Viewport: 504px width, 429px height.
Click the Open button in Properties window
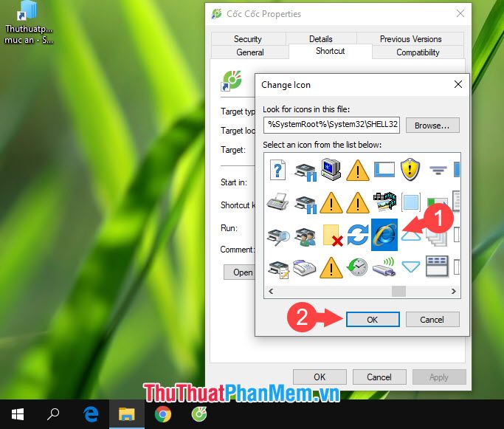(240, 272)
